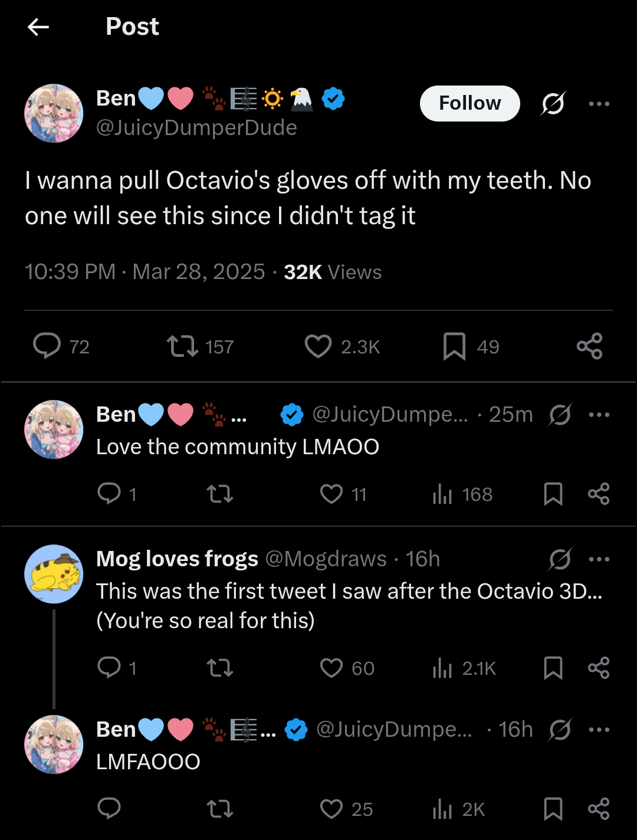Image resolution: width=637 pixels, height=840 pixels.
Task: Open 32K Views link
Action: [332, 272]
